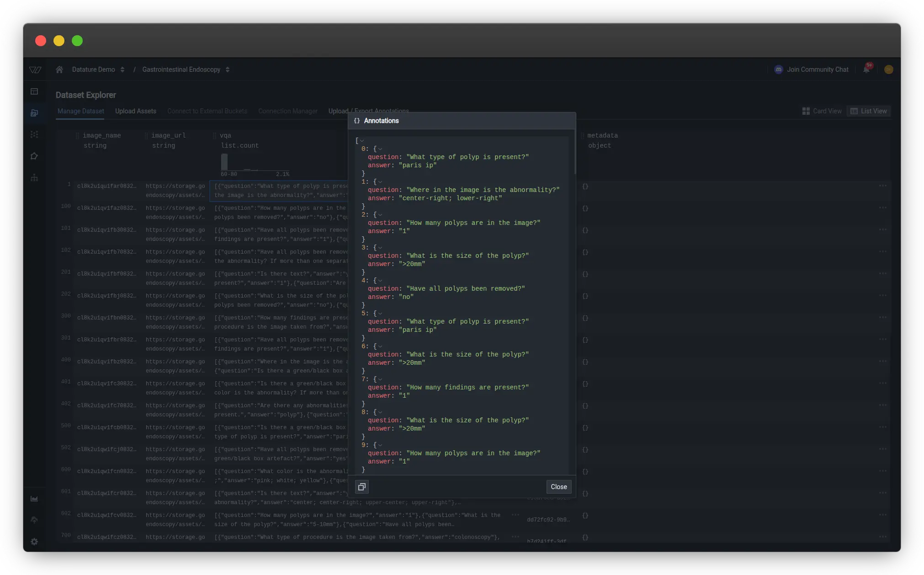Image resolution: width=924 pixels, height=575 pixels.
Task: Open the notifications bell
Action: [x=866, y=69]
